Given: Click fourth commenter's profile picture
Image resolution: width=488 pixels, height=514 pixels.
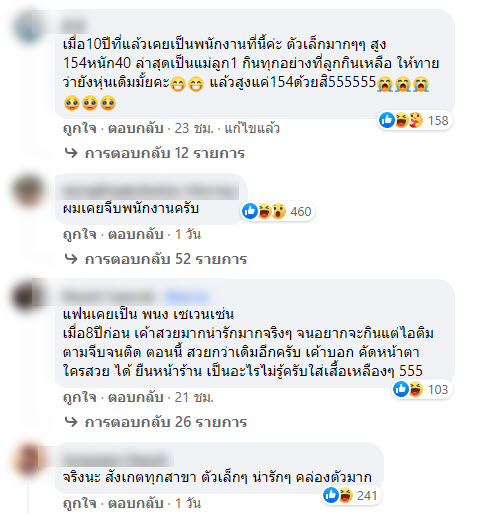Looking at the screenshot, I should (29, 459).
